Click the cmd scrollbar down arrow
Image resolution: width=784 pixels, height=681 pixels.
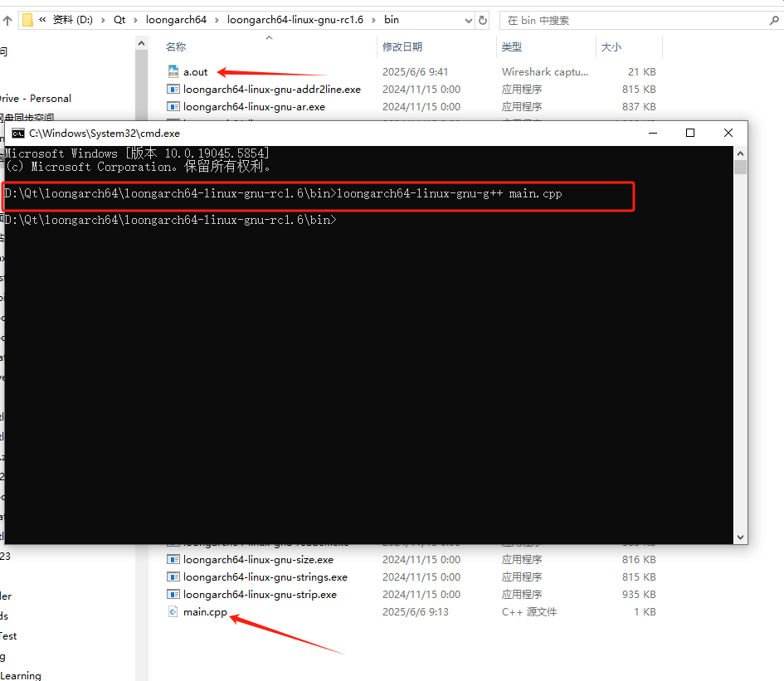pos(741,538)
